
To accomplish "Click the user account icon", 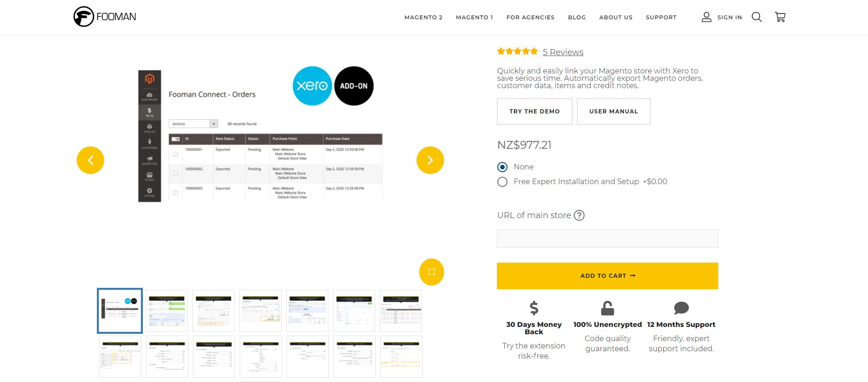I will click(x=706, y=17).
